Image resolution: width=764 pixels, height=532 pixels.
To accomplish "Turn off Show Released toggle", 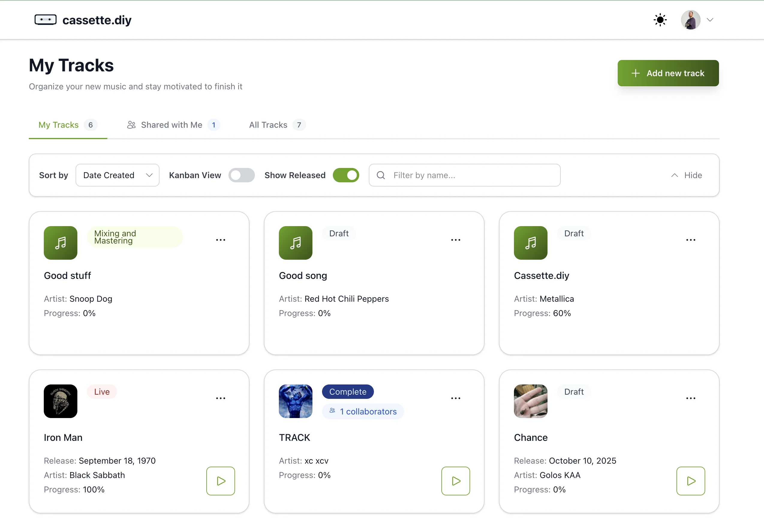I will point(346,175).
